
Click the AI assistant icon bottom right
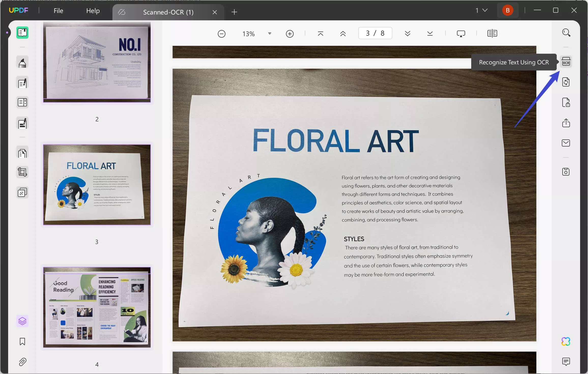coord(566,341)
